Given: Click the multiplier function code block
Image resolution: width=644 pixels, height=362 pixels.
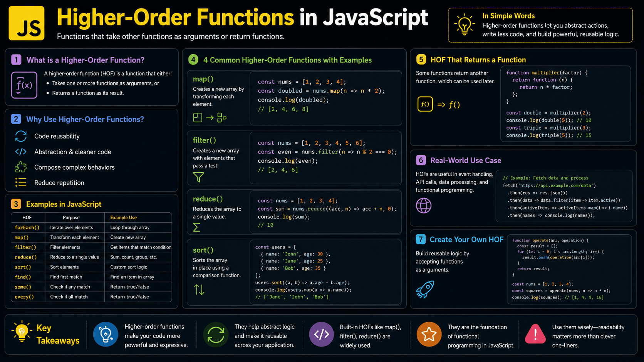Looking at the screenshot, I should (x=565, y=104).
